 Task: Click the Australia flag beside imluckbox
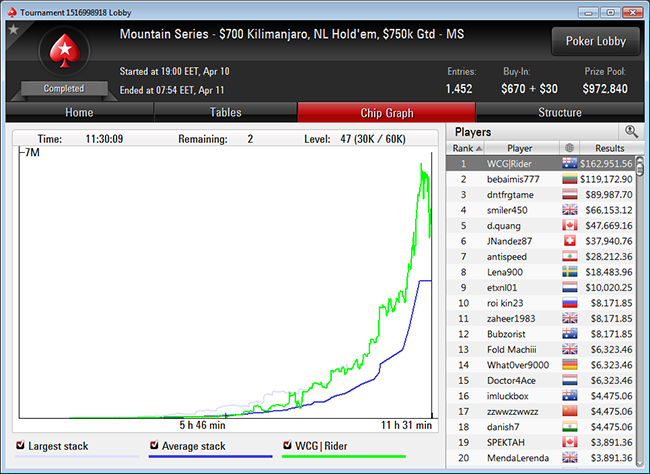point(570,396)
